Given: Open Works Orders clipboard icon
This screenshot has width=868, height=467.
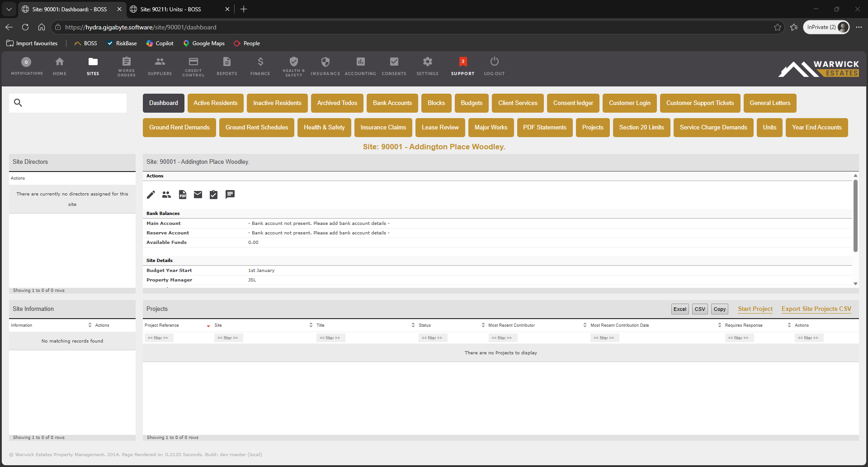Looking at the screenshot, I should (127, 61).
